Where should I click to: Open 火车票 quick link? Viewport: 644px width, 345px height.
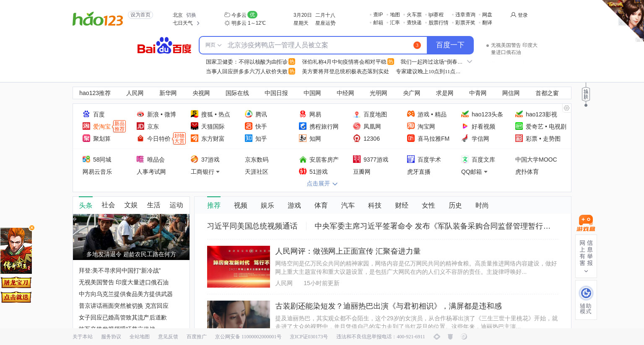414,15
